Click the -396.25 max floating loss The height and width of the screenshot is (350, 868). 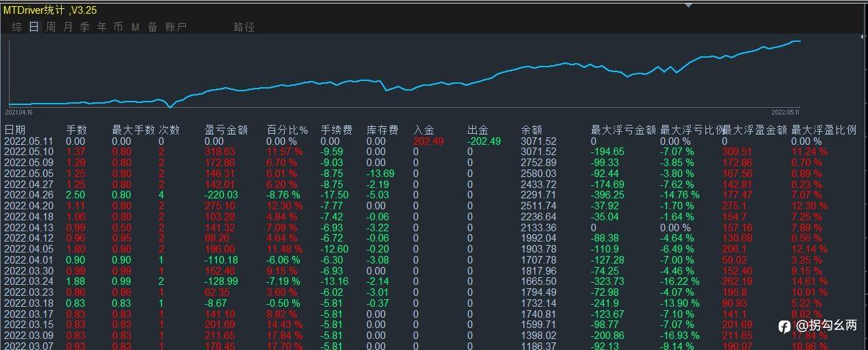coord(608,195)
